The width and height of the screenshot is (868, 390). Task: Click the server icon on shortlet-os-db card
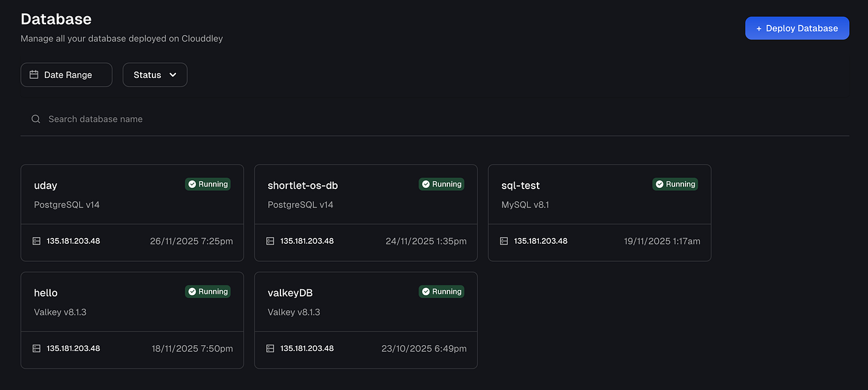pyautogui.click(x=270, y=241)
